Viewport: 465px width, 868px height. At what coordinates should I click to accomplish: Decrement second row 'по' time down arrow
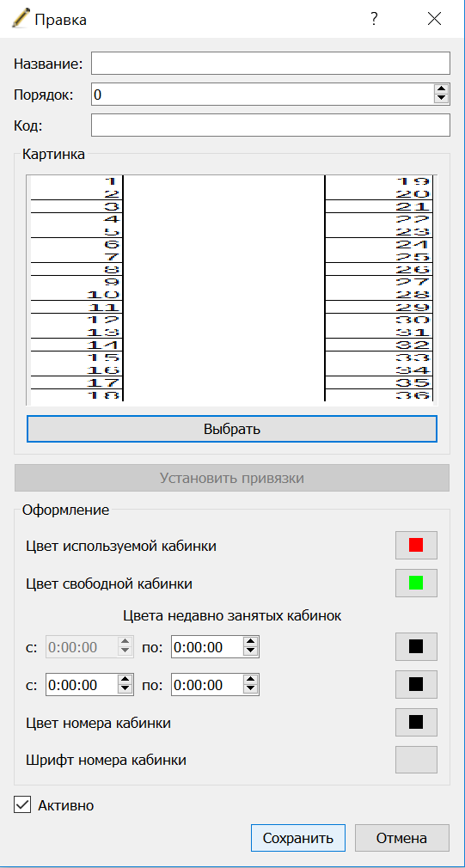pyautogui.click(x=251, y=690)
